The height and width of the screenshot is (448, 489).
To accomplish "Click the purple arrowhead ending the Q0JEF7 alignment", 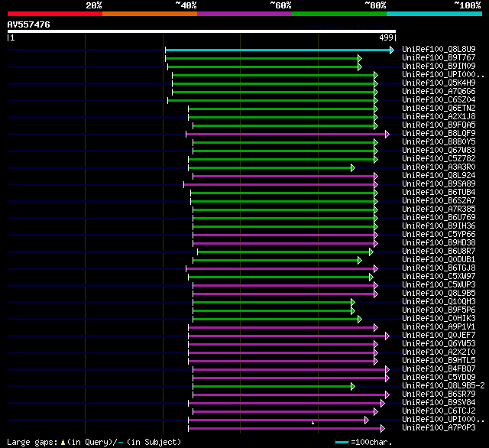I will coord(387,336).
